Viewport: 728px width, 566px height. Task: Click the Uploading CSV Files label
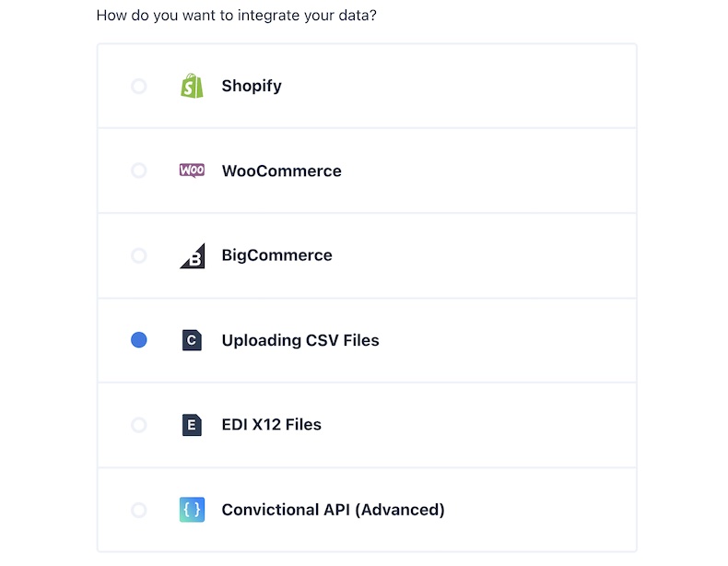[300, 340]
